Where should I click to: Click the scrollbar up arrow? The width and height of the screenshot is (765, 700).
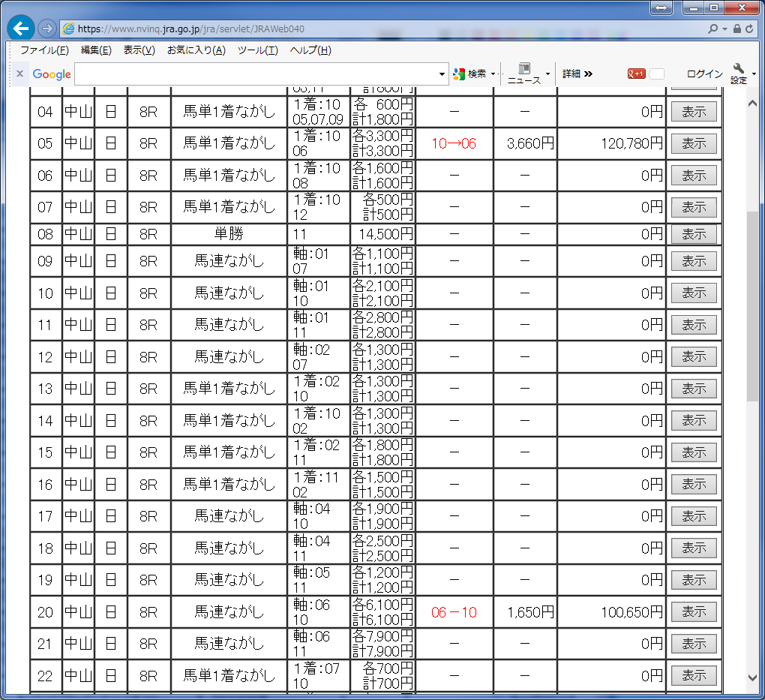pyautogui.click(x=752, y=103)
